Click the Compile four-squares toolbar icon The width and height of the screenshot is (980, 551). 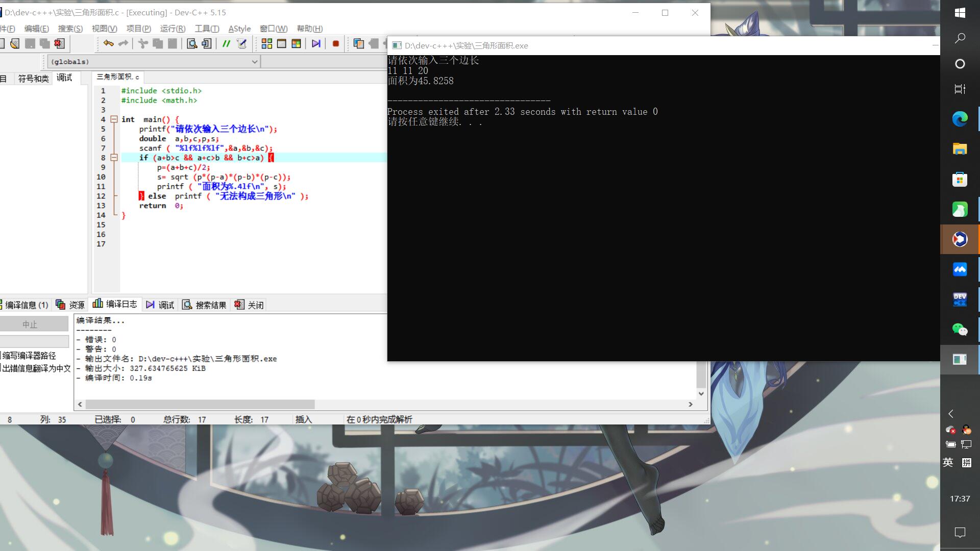(266, 43)
